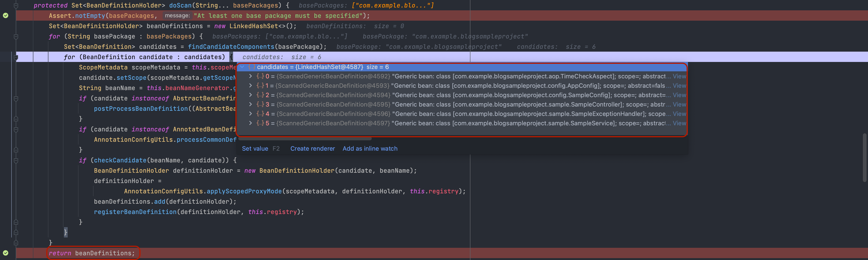Fold the inner for candidate loop marker

click(x=16, y=57)
